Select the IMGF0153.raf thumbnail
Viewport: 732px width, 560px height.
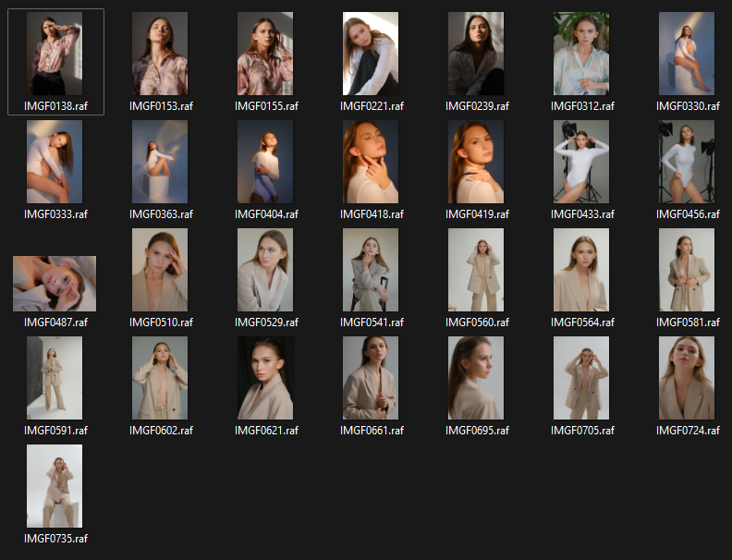click(160, 54)
